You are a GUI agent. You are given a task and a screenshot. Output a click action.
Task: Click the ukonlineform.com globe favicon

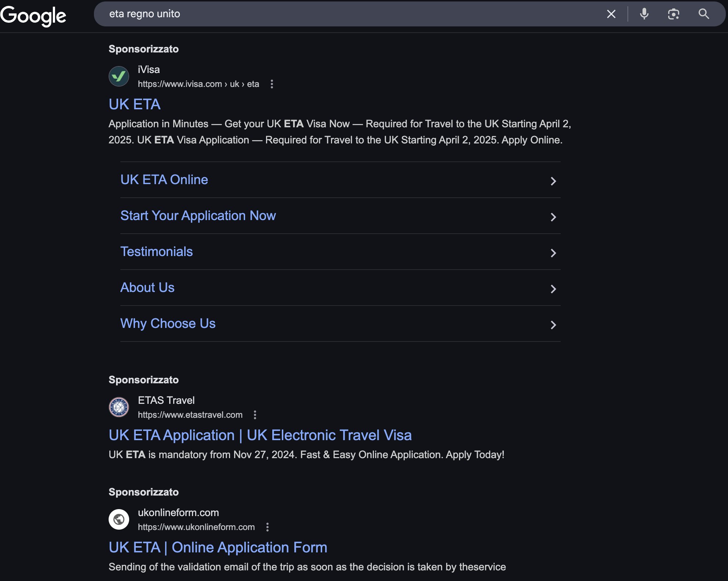(x=119, y=519)
